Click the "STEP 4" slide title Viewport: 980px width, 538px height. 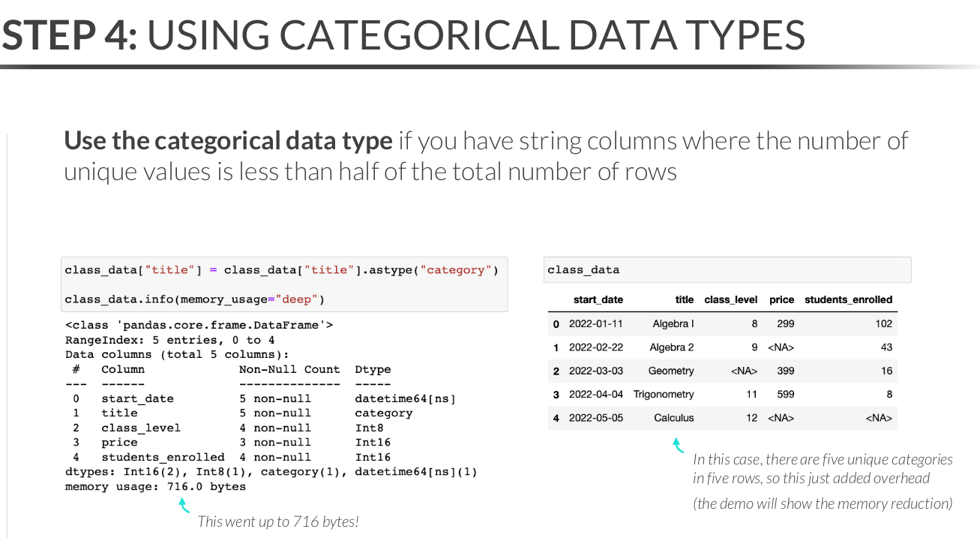point(70,35)
